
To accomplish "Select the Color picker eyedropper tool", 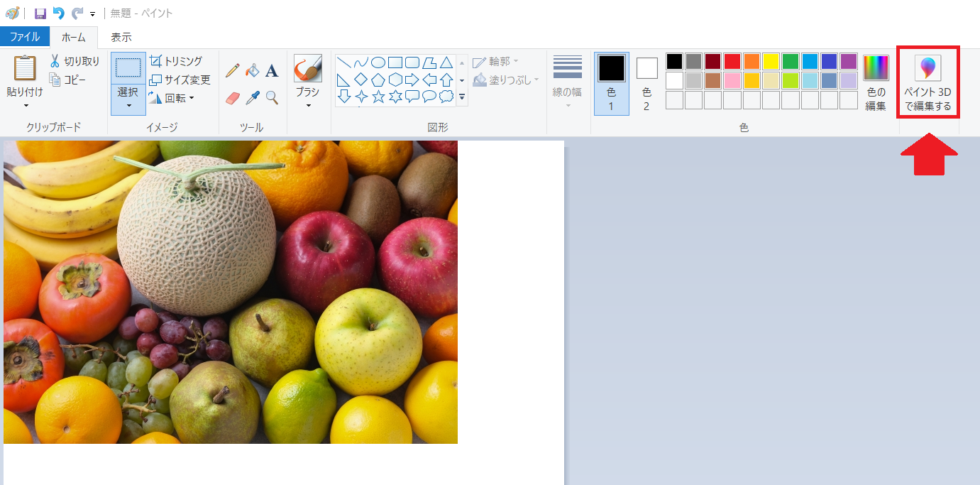I will click(x=252, y=97).
